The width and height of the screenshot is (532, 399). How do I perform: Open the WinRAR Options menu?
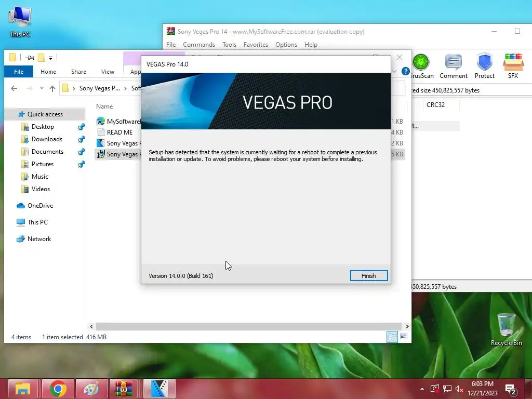[x=286, y=45]
